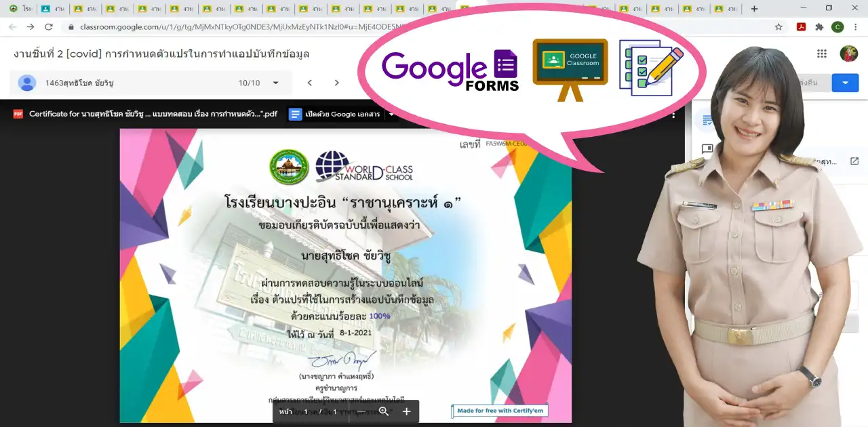Expand the open-with dropdown arrow
Viewport: 868px width, 427px height.
(x=391, y=114)
